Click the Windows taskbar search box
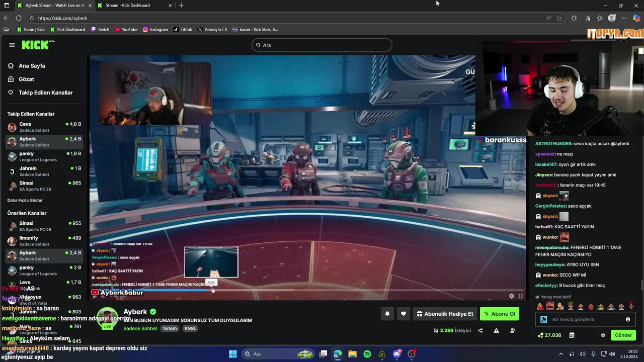The height and width of the screenshot is (362, 644). pyautogui.click(x=278, y=354)
